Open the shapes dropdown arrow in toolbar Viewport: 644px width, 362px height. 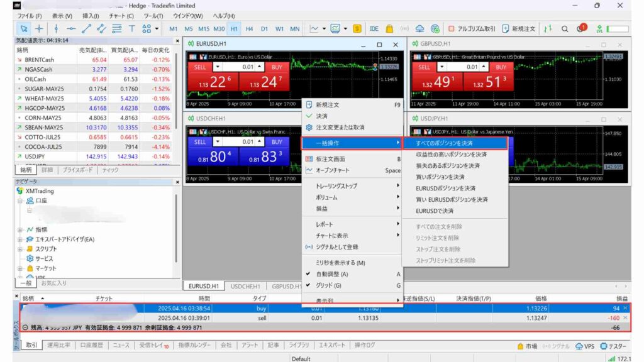point(157,28)
